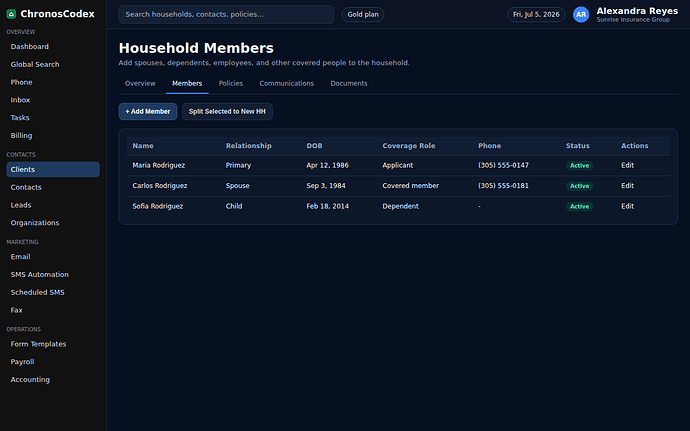Click the ChronosCodex green logo icon

[11, 14]
